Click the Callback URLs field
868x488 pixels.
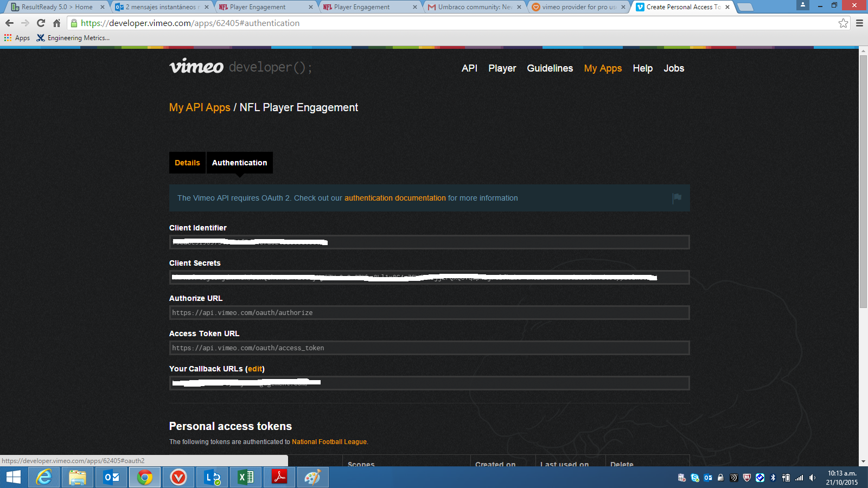(429, 383)
